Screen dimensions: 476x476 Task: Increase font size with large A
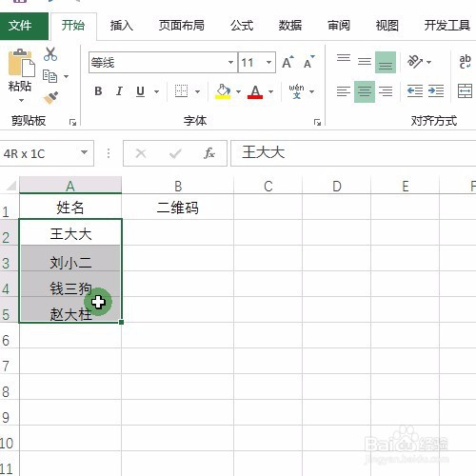tap(288, 62)
